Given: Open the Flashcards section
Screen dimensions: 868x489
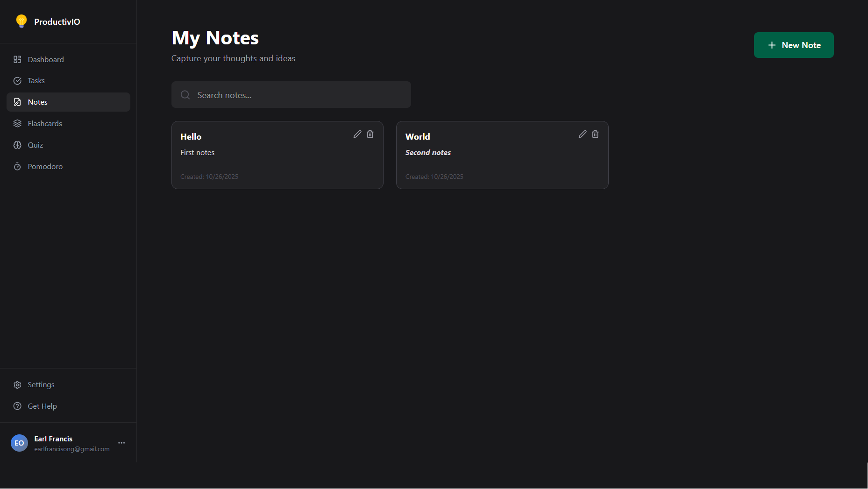Looking at the screenshot, I should click(x=44, y=123).
